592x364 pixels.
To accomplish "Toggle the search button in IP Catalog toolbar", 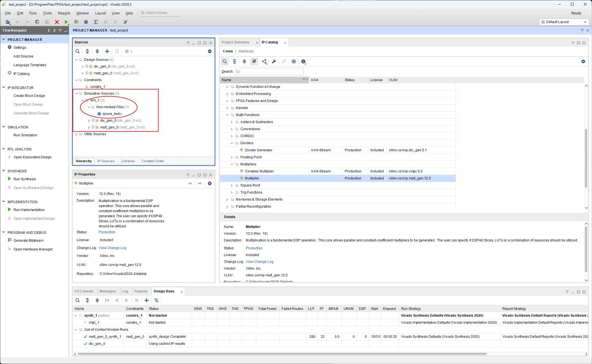I will pyautogui.click(x=224, y=61).
